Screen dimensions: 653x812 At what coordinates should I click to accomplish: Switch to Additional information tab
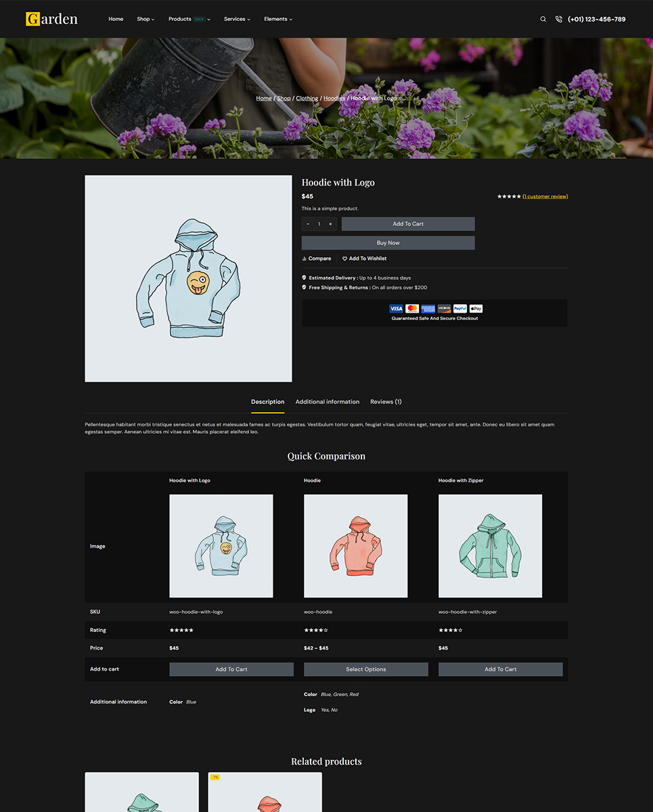[x=328, y=402]
